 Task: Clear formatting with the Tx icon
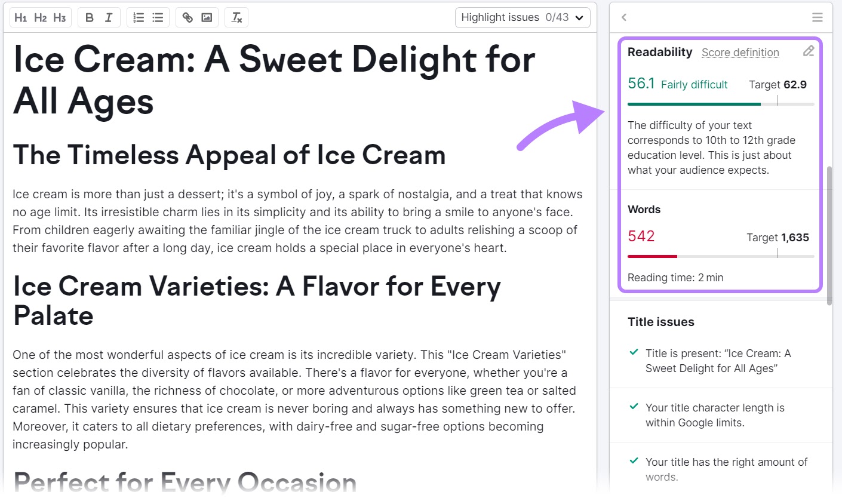tap(236, 17)
